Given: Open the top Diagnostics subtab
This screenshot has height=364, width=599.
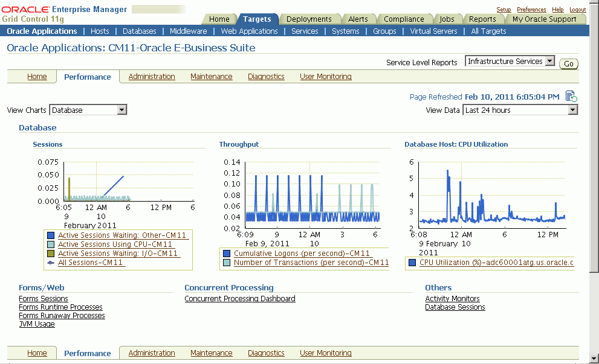Looking at the screenshot, I should (x=266, y=77).
